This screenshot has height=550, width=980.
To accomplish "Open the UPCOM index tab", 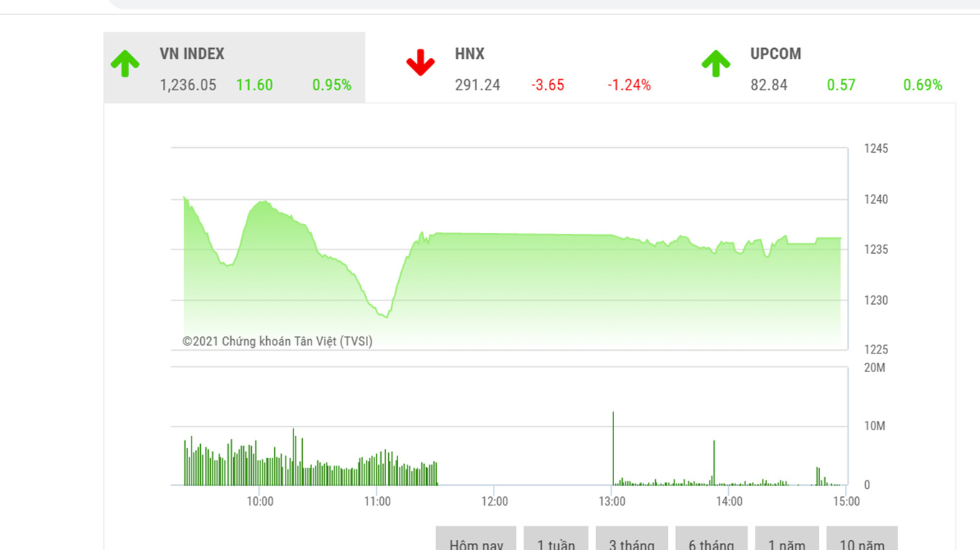I will [775, 54].
